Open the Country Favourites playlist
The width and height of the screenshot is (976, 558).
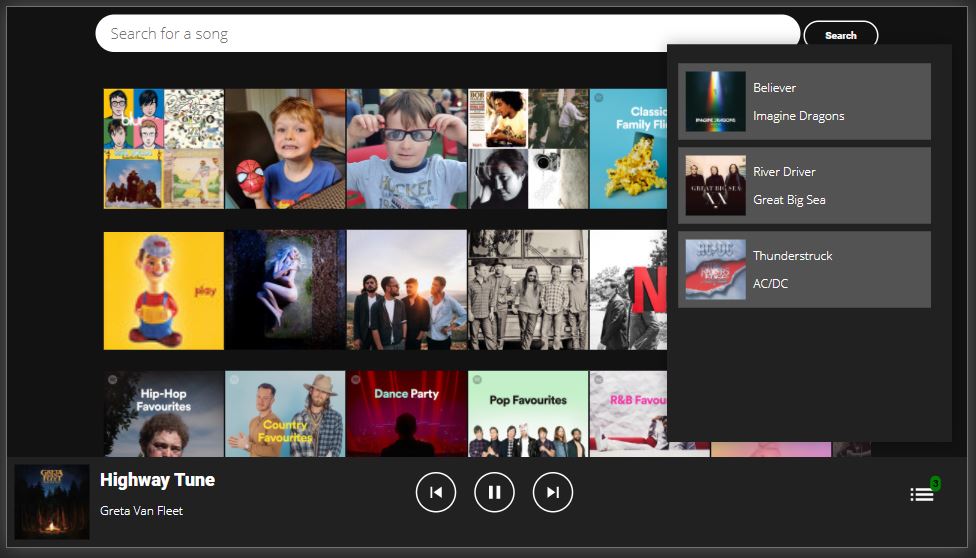(285, 414)
